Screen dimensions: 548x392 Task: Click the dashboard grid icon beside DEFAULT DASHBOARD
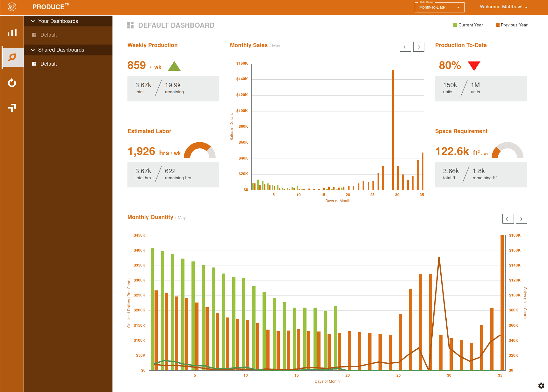click(130, 25)
